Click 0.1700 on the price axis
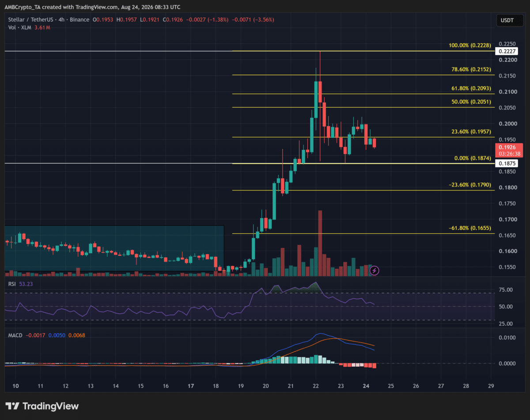Screen dimensions: 530x420 tap(507, 219)
